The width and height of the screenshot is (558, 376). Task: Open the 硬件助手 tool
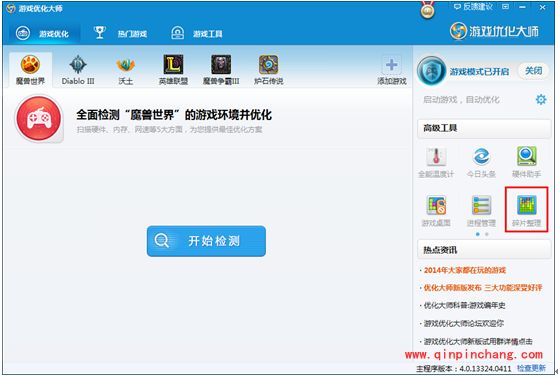point(526,163)
